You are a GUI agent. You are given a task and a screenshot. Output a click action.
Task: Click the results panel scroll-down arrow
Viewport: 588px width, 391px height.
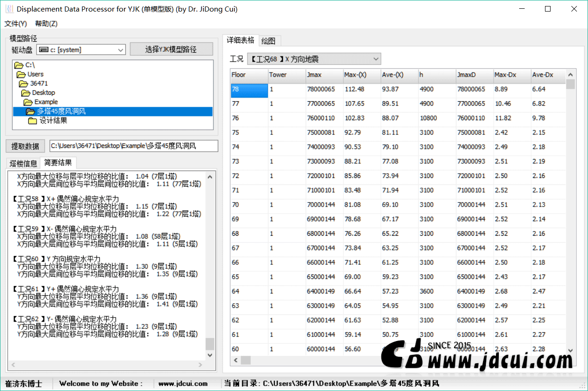[x=210, y=355]
